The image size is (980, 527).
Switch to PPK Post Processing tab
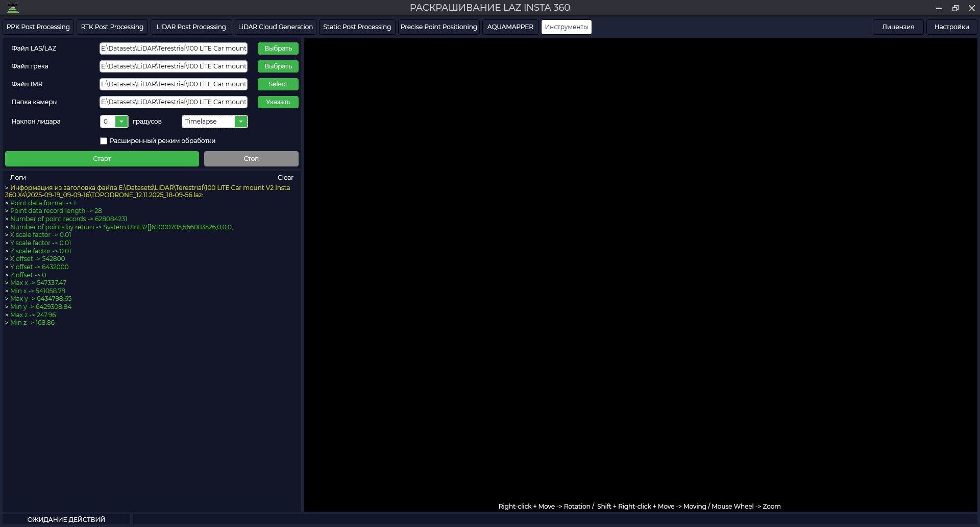coord(38,27)
